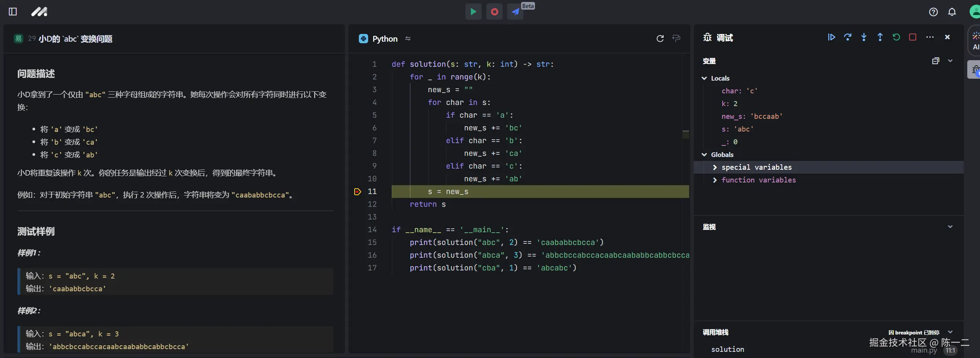Click Continue in the debug toolbar
This screenshot has width=980, height=358.
point(832,37)
